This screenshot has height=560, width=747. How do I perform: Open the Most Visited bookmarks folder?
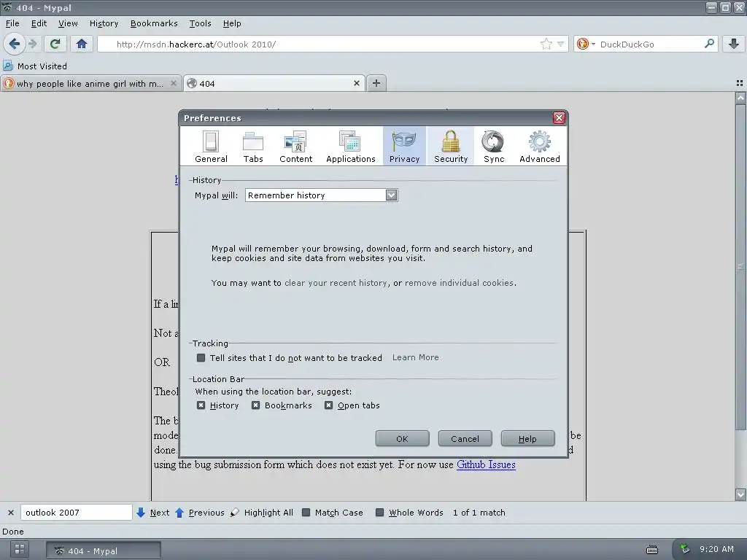click(35, 66)
